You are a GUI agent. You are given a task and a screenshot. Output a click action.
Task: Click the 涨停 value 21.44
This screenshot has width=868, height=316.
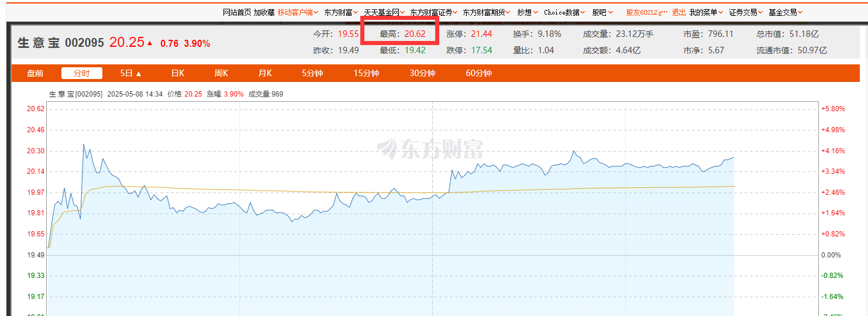(x=481, y=34)
